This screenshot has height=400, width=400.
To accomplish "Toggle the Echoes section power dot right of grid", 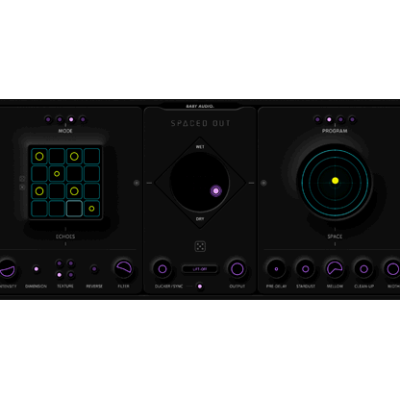I will [x=136, y=183].
